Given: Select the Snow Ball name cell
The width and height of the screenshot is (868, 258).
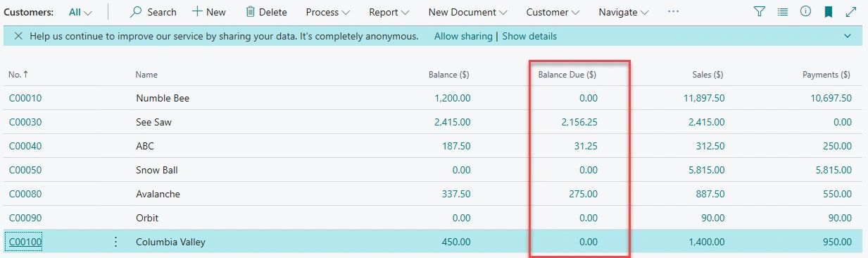Looking at the screenshot, I should pos(158,170).
